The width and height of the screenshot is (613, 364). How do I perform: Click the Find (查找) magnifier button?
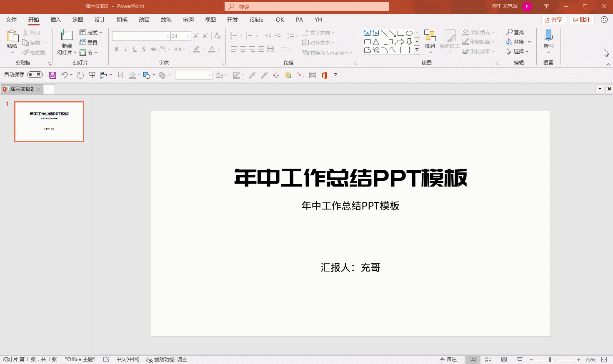click(x=515, y=32)
